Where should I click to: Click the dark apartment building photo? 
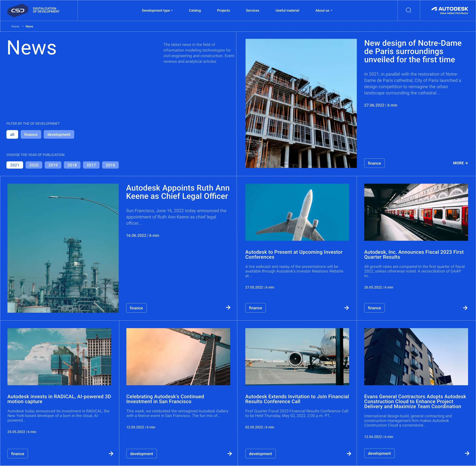click(416, 357)
